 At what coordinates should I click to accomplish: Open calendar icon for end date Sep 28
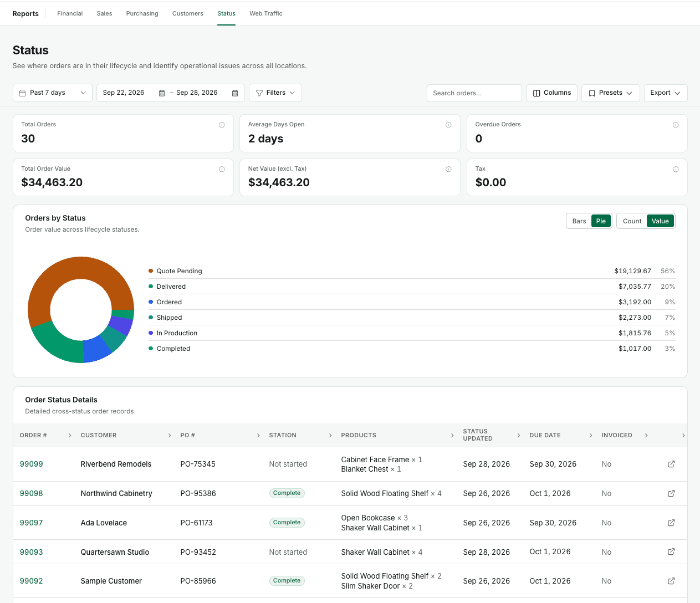[235, 93]
